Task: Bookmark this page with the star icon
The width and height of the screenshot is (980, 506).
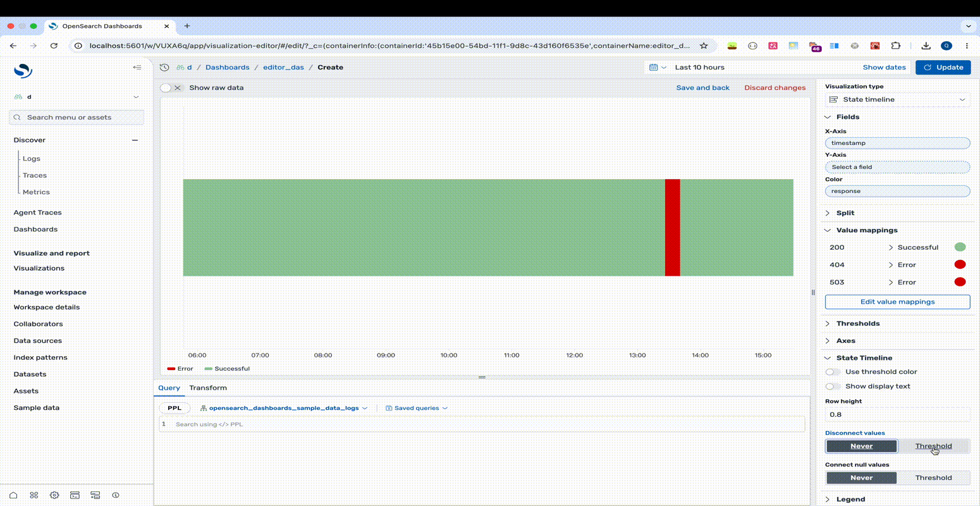Action: pos(704,46)
